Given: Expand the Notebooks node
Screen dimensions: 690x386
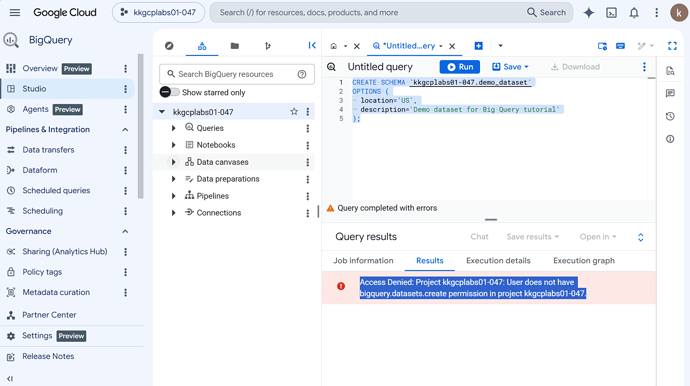Looking at the screenshot, I should tap(173, 145).
